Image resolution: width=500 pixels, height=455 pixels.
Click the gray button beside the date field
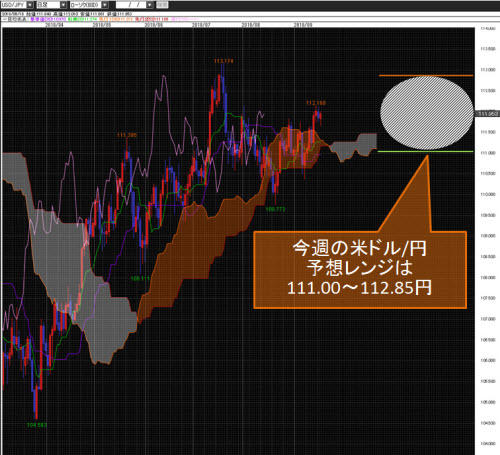click(162, 5)
